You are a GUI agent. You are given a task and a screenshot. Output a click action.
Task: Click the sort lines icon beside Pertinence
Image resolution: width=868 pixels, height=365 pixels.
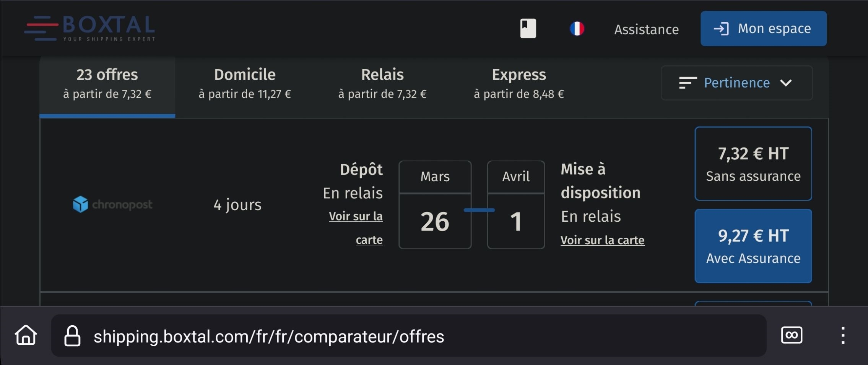pyautogui.click(x=687, y=83)
